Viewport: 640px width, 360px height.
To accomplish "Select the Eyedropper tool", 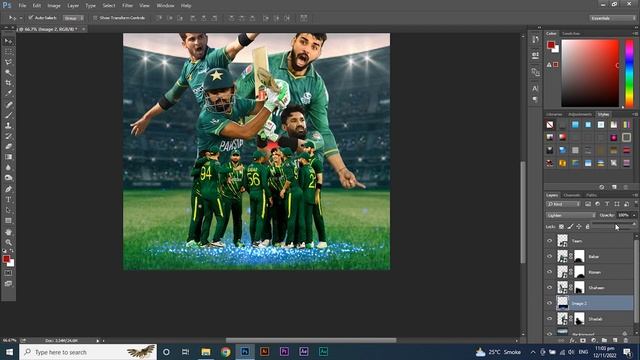I will (8, 93).
